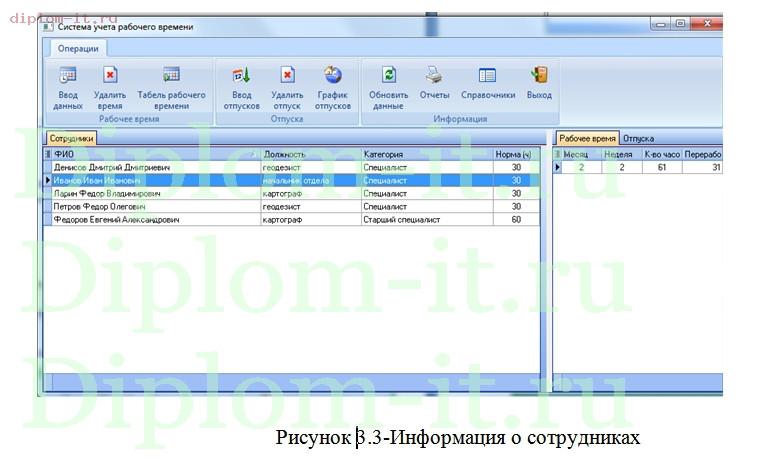Select row Иванов Иван Иванович
This screenshot has height=459, width=764.
tap(291, 180)
